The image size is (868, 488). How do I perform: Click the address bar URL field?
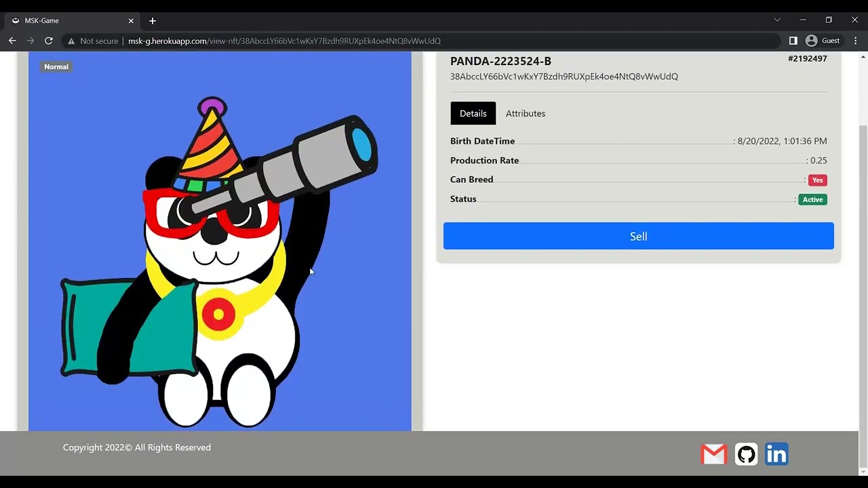point(420,41)
